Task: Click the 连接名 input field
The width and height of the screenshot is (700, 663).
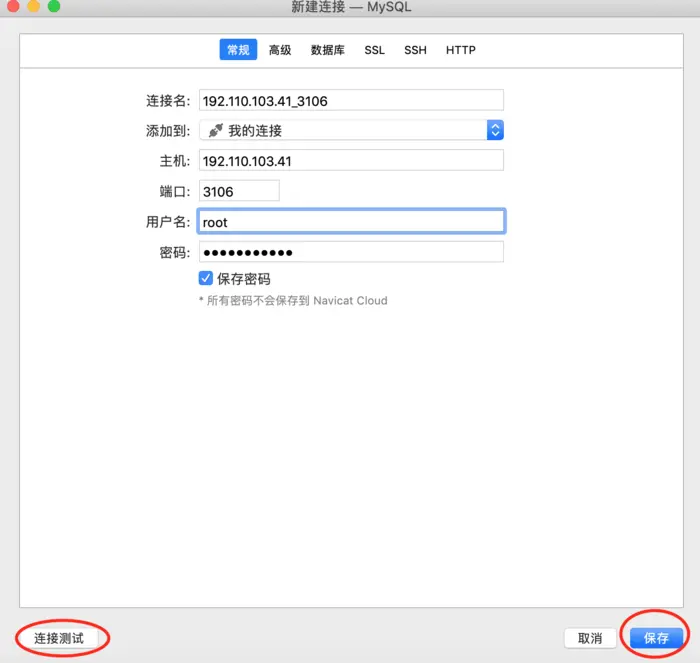Action: [351, 100]
